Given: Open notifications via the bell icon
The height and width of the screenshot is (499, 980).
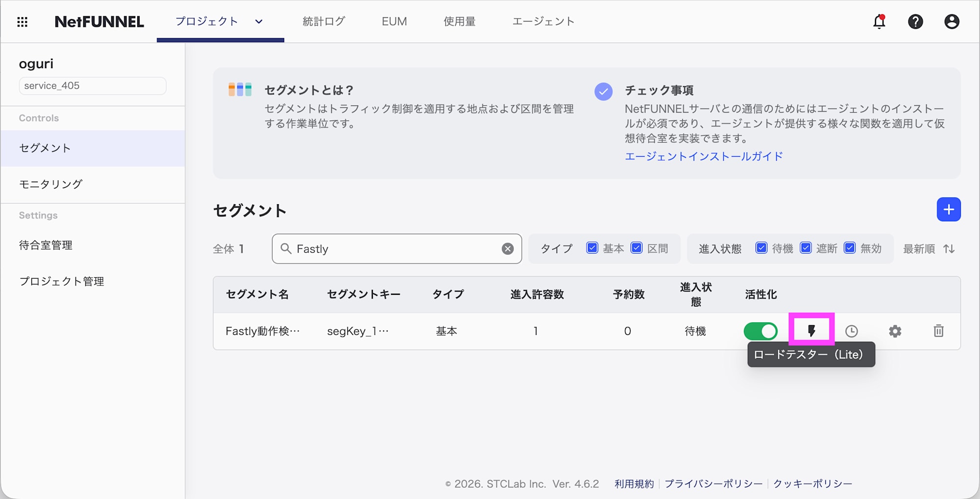Looking at the screenshot, I should point(879,21).
